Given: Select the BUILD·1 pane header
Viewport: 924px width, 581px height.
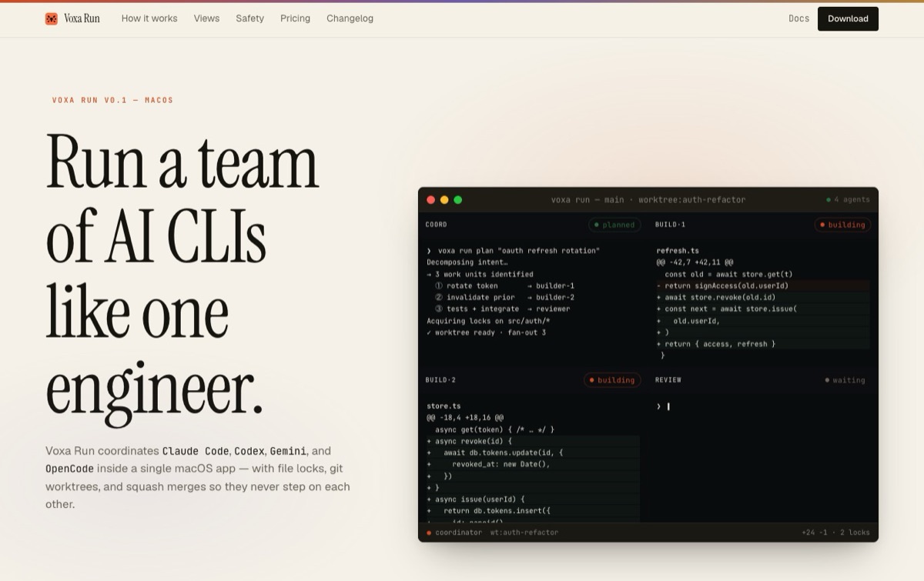Looking at the screenshot, I should (670, 225).
